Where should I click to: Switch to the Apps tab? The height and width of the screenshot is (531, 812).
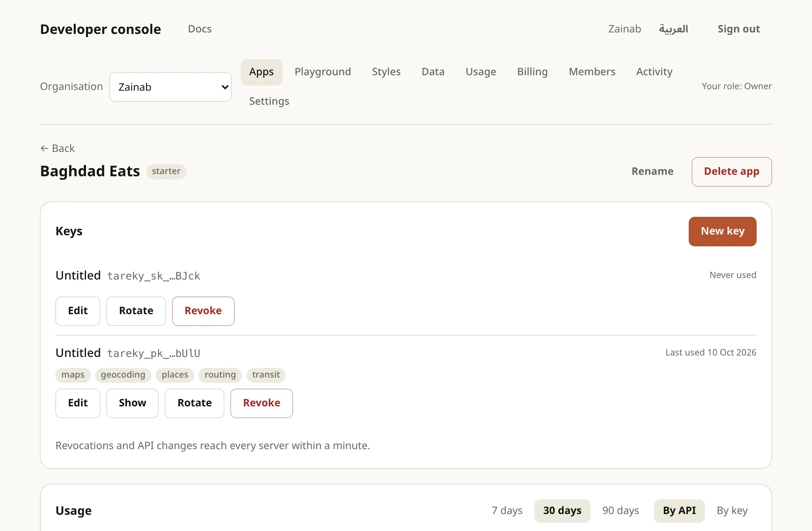pos(261,72)
